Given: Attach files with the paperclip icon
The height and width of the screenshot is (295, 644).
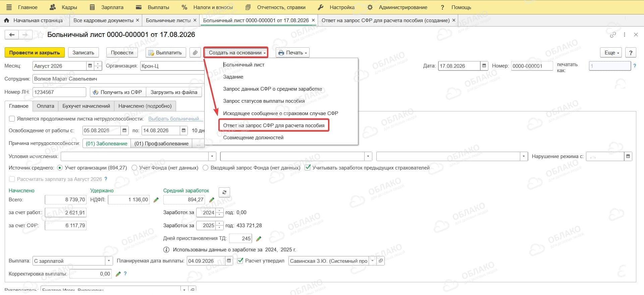Looking at the screenshot, I should click(195, 53).
